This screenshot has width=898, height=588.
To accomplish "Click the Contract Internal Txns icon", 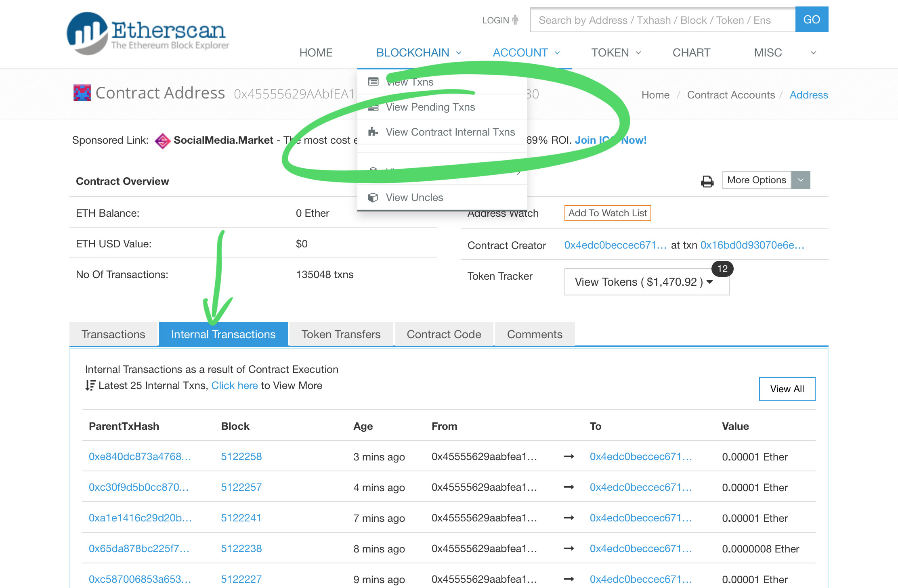I will click(x=373, y=132).
